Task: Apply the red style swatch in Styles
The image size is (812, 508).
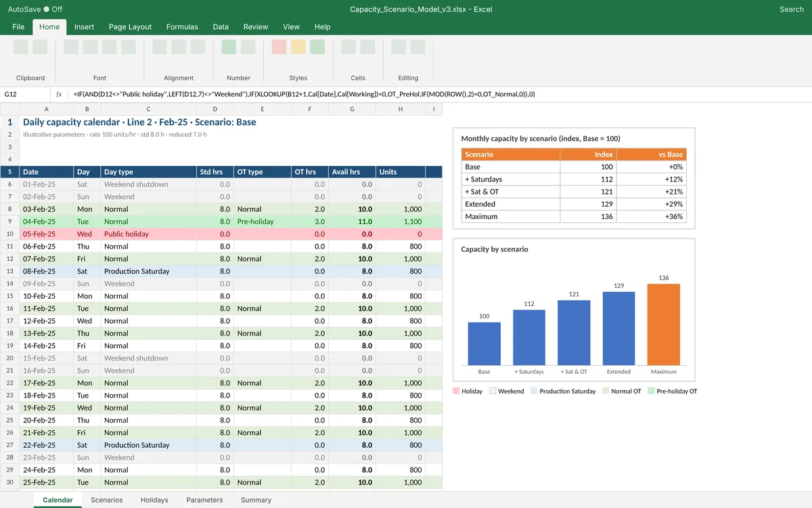Action: click(279, 47)
